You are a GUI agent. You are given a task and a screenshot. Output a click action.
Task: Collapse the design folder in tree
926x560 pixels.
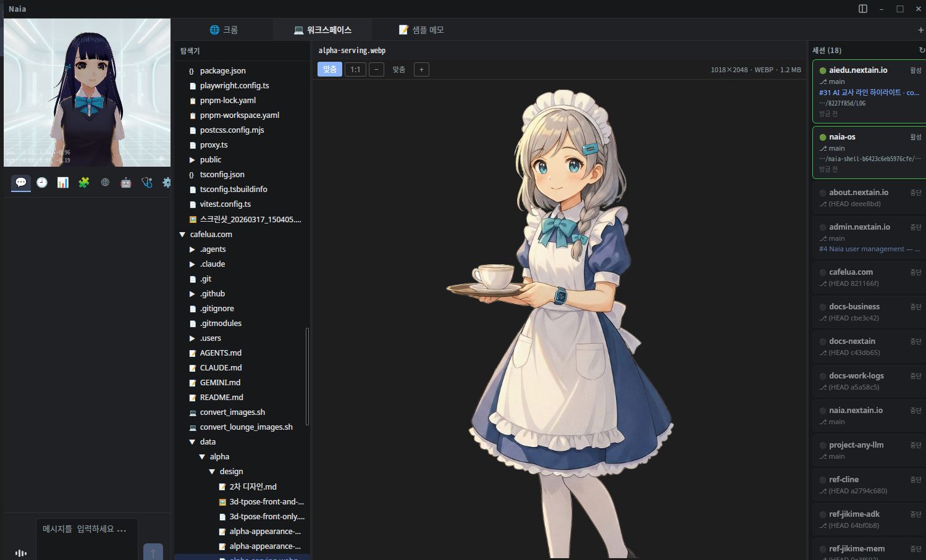[x=212, y=472]
